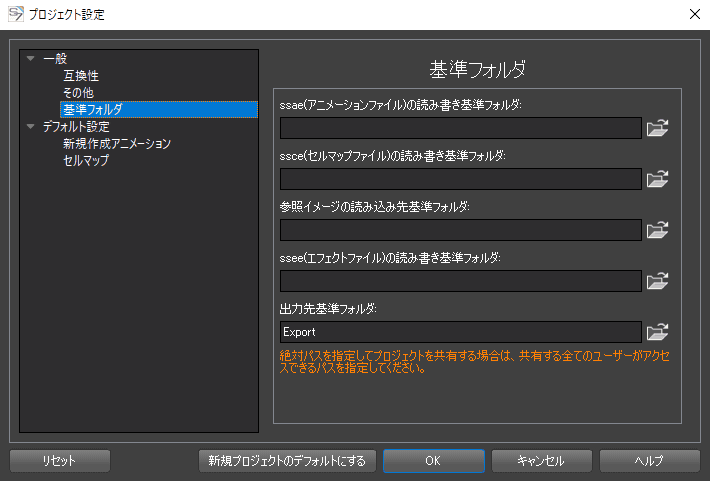710x481 pixels.
Task: Open セルマップ settings page
Action: 86,160
